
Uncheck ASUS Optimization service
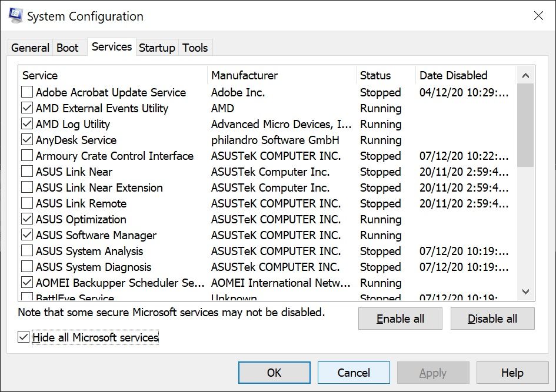(x=27, y=219)
